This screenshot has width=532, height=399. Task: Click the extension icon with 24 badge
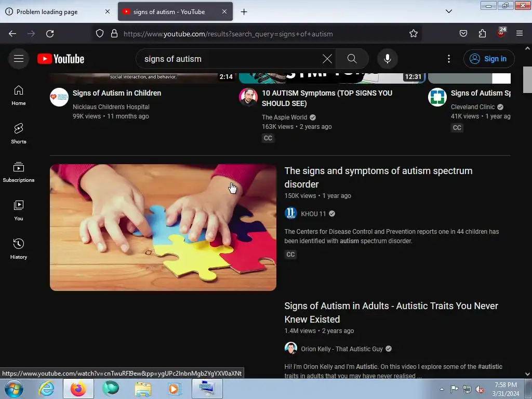pos(501,33)
